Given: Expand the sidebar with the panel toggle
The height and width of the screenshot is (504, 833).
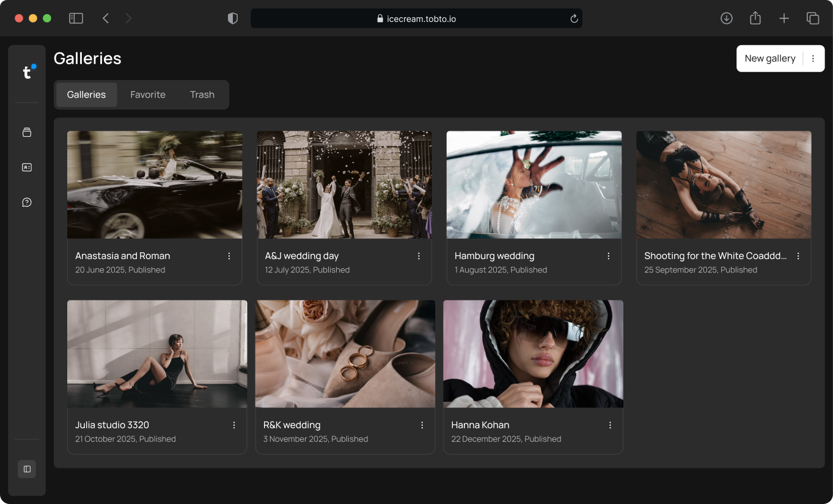Looking at the screenshot, I should tap(26, 469).
